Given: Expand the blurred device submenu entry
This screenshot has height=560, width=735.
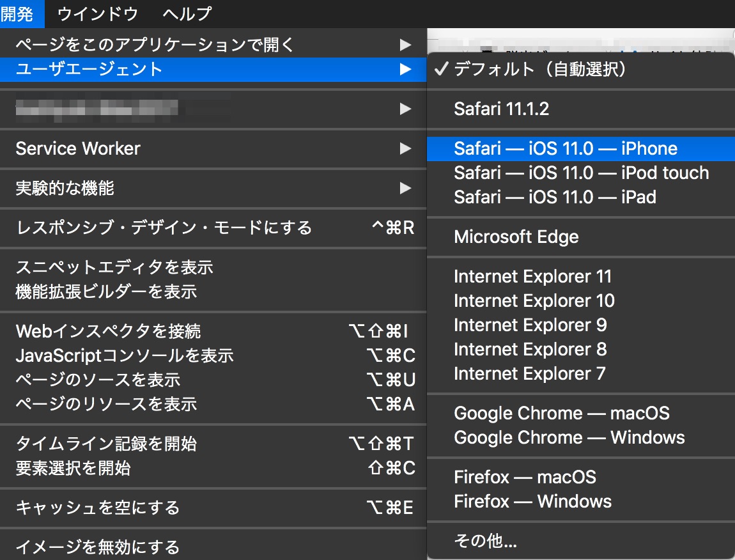Looking at the screenshot, I should 213,109.
